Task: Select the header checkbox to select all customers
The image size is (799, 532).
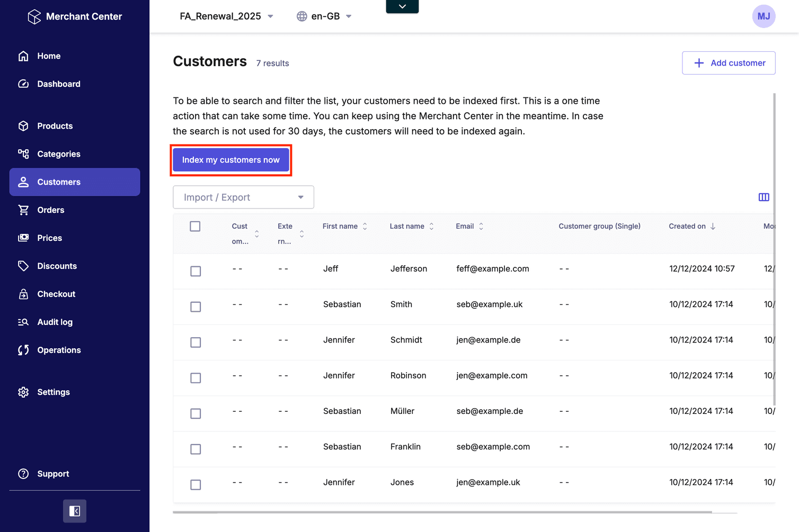Action: pos(195,226)
